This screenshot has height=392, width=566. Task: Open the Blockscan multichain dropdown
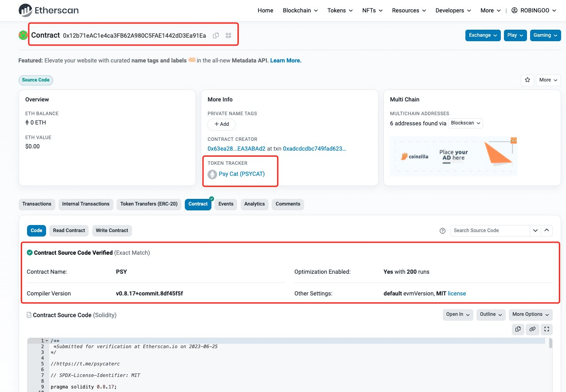465,123
